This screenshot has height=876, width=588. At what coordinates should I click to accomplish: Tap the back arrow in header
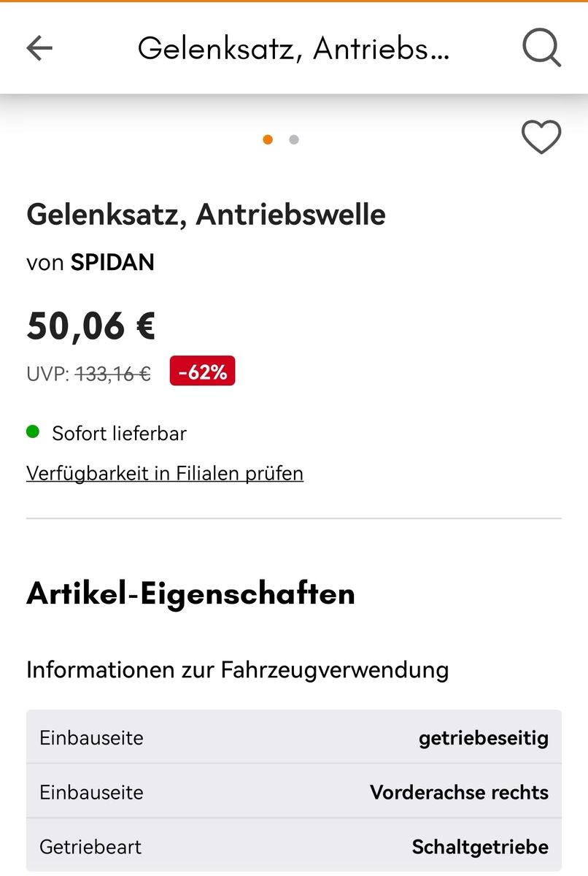click(x=39, y=48)
